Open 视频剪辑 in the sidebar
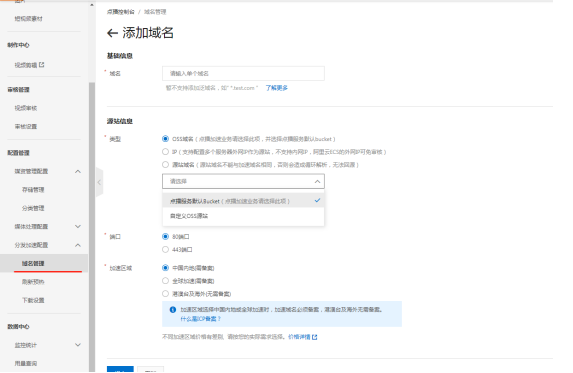The height and width of the screenshot is (373, 573). [26, 65]
